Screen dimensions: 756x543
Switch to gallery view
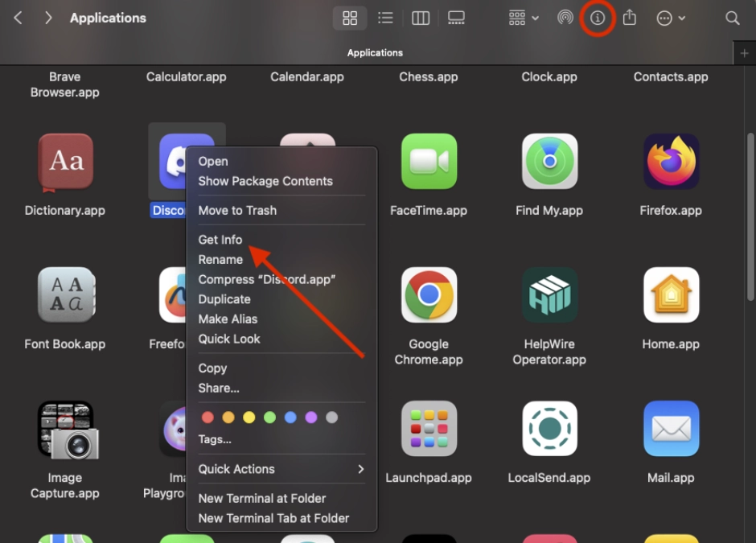(x=456, y=19)
